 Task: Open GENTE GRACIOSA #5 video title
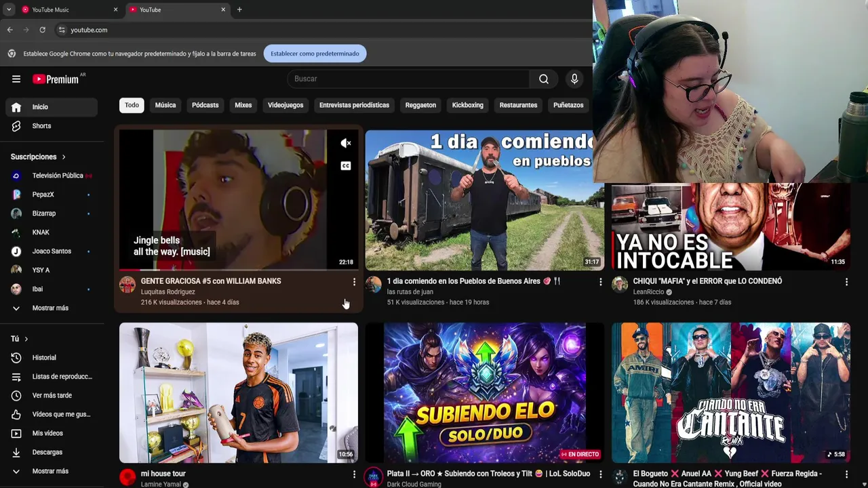click(211, 281)
